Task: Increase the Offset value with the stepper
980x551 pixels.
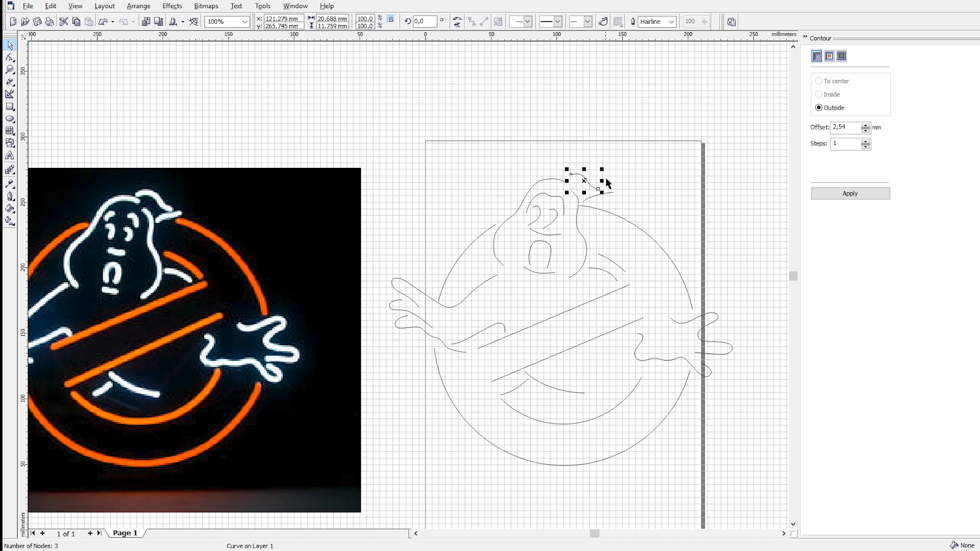Action: pyautogui.click(x=866, y=125)
